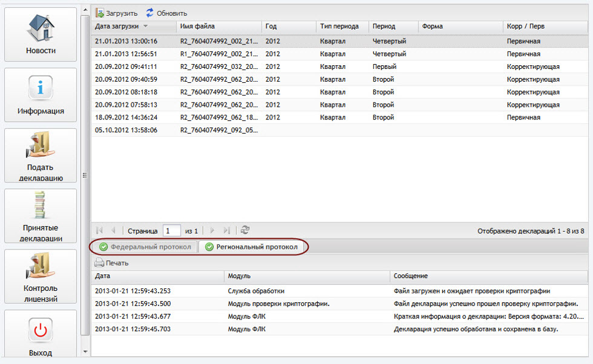
Task: Refresh the table using pager reload icon
Action: (245, 230)
